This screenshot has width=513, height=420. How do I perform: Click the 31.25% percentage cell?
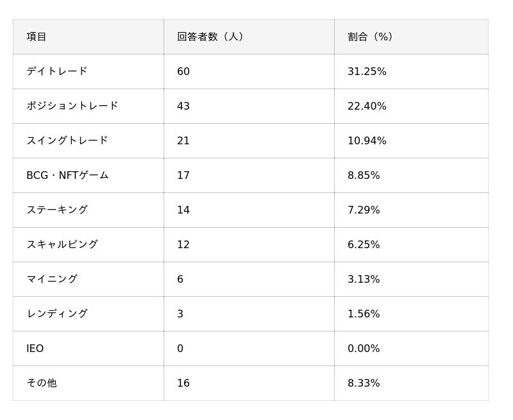tap(367, 72)
